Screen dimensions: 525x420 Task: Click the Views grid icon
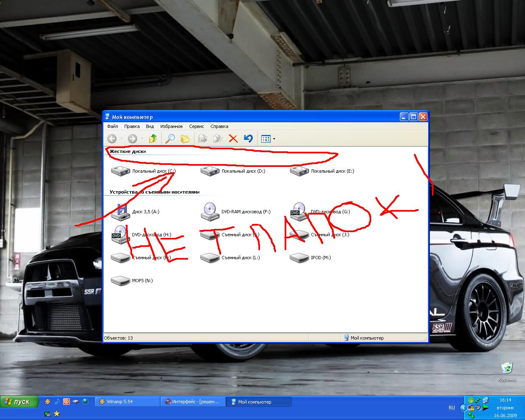(266, 139)
